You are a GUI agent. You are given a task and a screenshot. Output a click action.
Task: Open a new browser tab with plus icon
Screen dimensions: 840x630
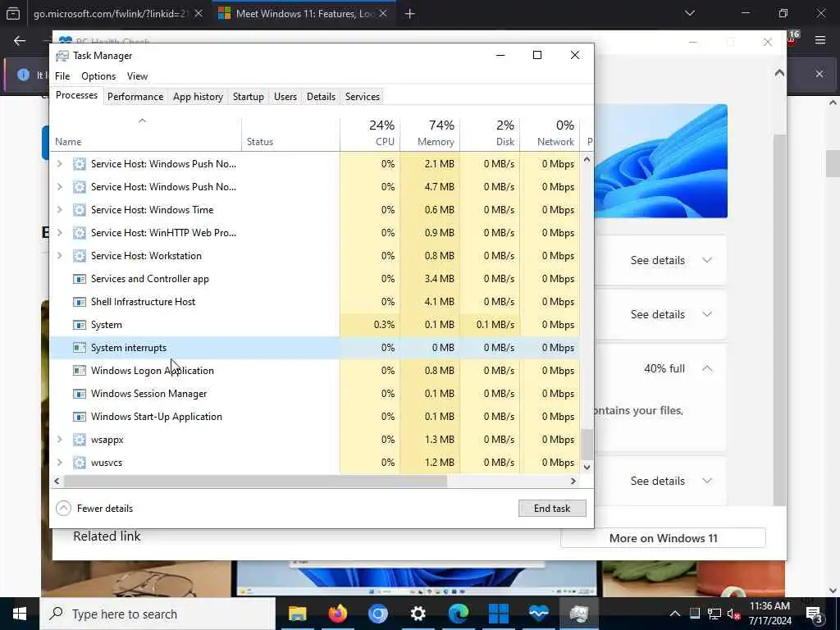point(410,14)
